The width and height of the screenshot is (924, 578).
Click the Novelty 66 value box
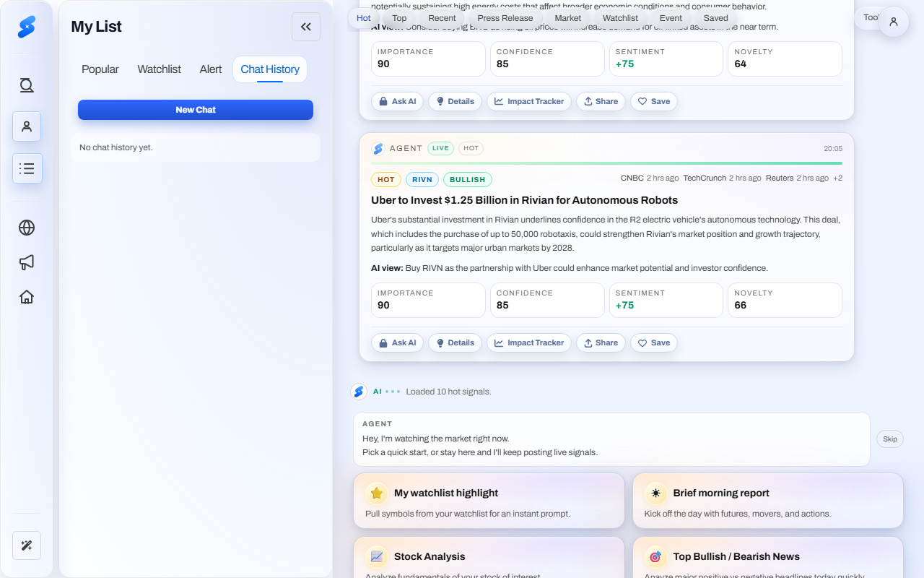click(x=785, y=300)
